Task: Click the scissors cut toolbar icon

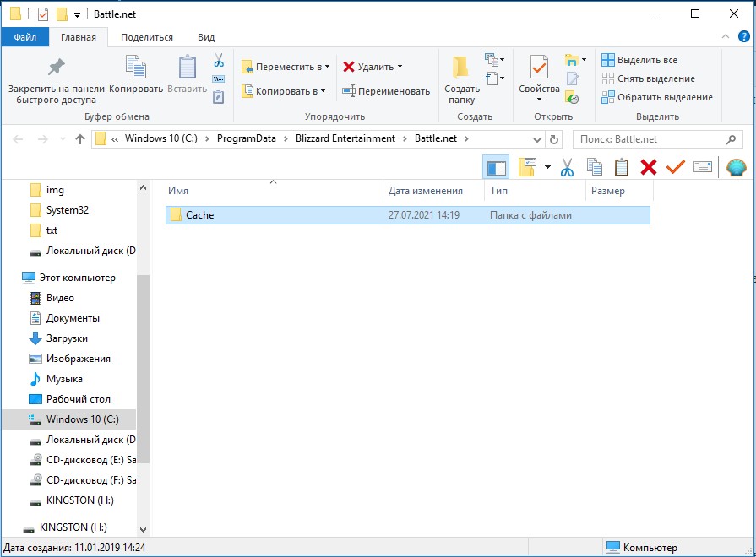Action: (568, 167)
